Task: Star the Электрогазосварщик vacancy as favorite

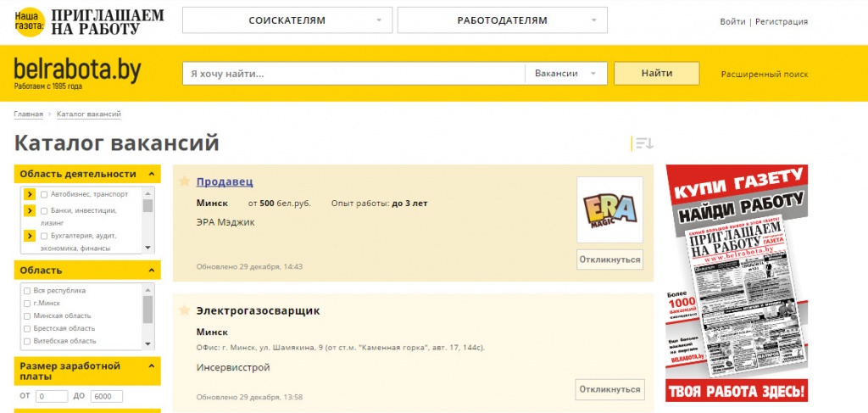Action: [x=184, y=310]
